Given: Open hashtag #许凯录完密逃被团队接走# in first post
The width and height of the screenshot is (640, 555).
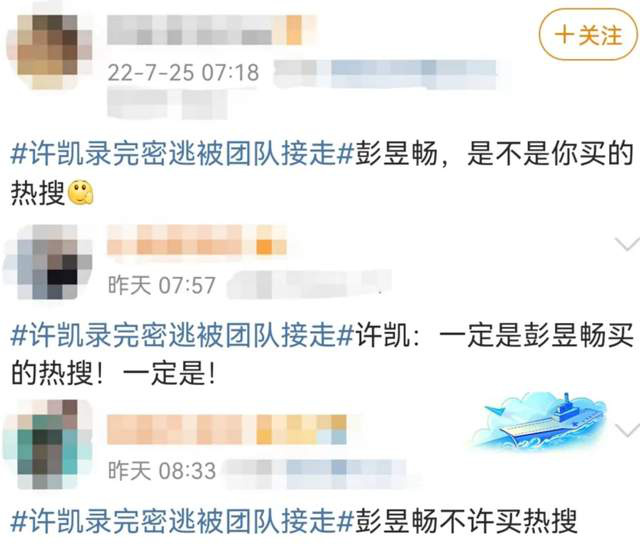Looking at the screenshot, I should pos(182,154).
